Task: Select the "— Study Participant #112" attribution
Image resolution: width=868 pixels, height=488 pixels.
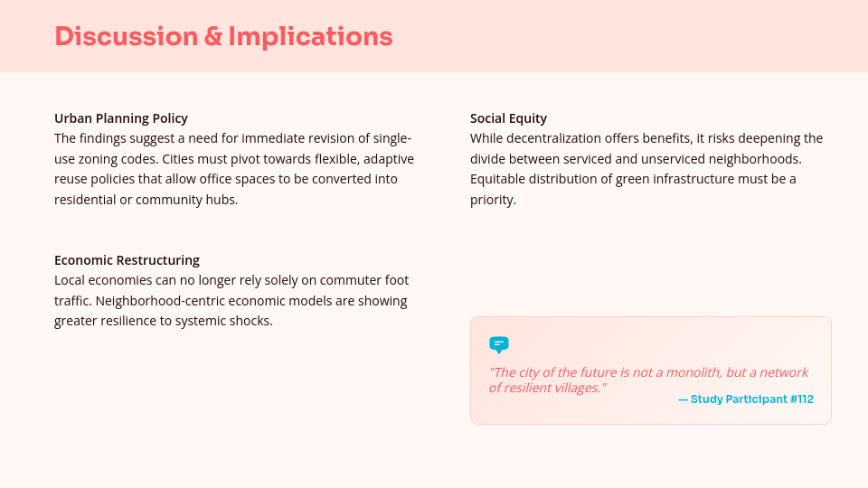Action: (745, 399)
